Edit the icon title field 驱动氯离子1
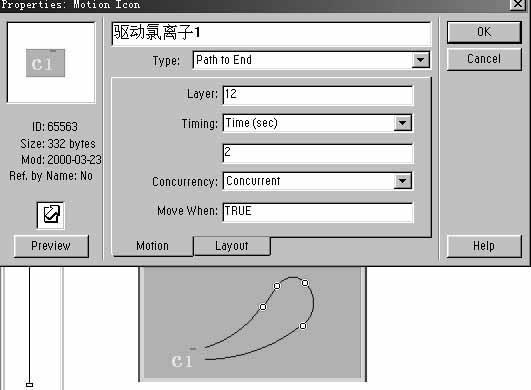 pyautogui.click(x=271, y=33)
